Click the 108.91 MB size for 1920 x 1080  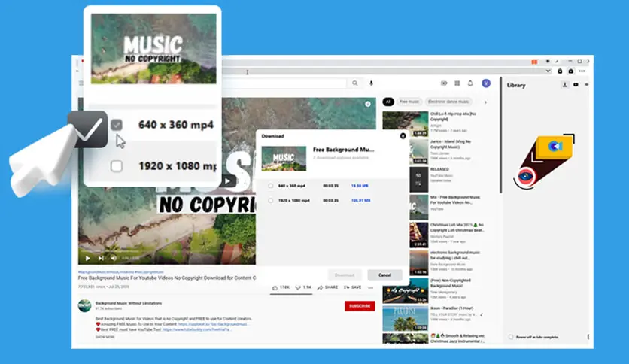pyautogui.click(x=360, y=200)
